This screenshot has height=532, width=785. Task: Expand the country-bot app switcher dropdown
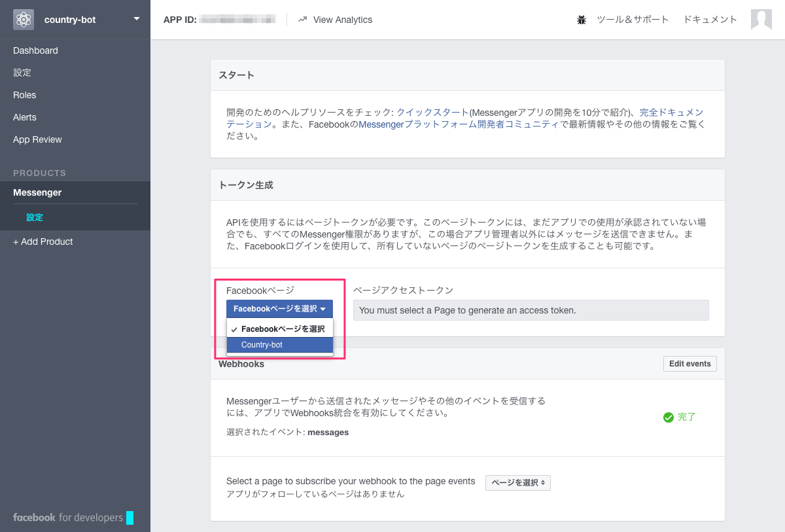pos(135,19)
